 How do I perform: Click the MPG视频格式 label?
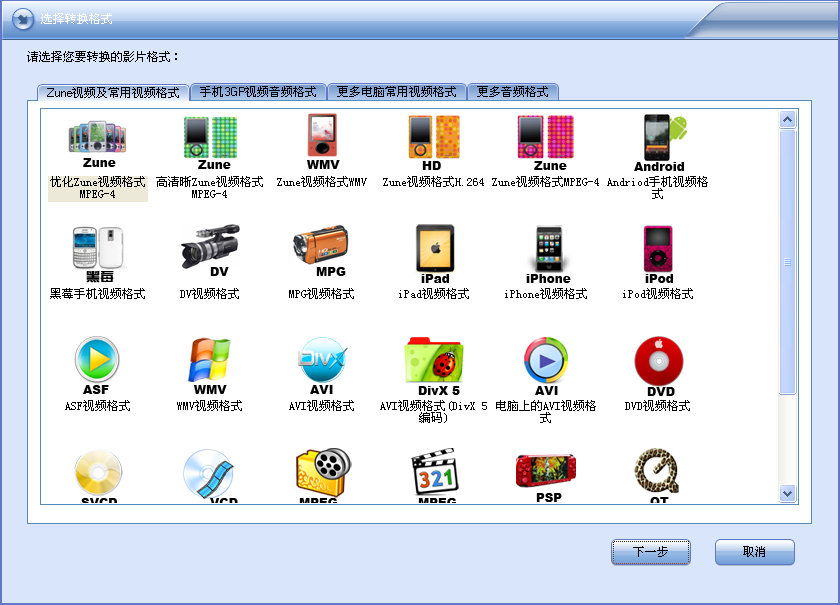(x=321, y=294)
